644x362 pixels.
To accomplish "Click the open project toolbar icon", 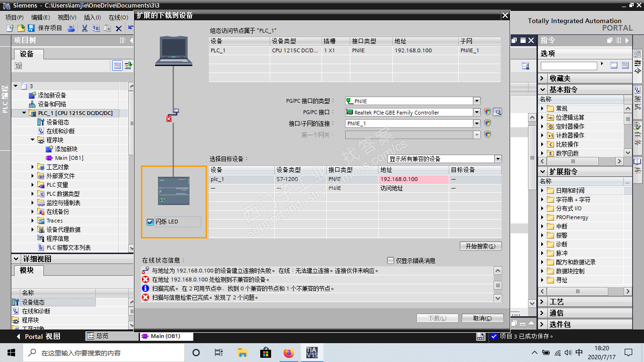I will (x=21, y=28).
